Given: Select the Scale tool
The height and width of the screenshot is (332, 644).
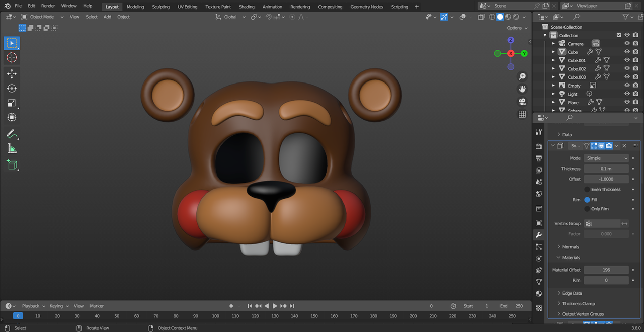Looking at the screenshot, I should click(x=12, y=103).
